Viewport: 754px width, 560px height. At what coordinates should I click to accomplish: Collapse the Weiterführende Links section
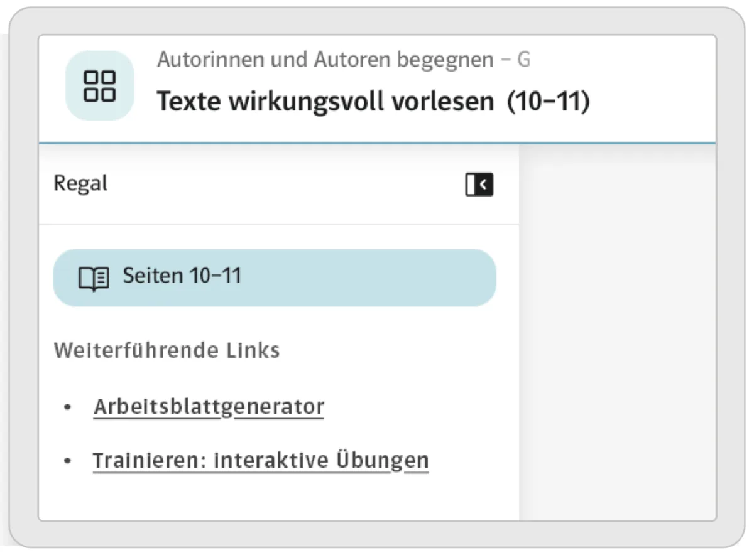167,350
